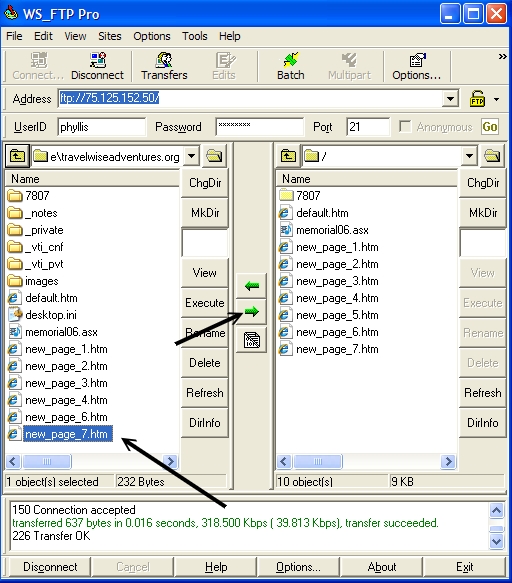Click the About button
The width and height of the screenshot is (512, 583).
381,567
